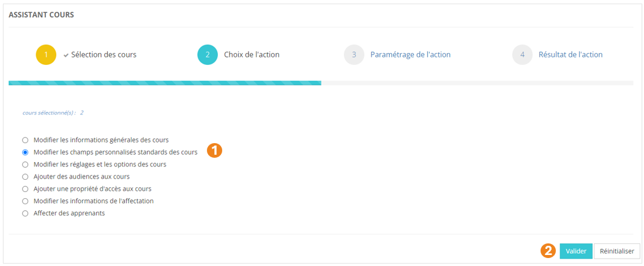Image resolution: width=644 pixels, height=266 pixels.
Task: Click the checkmark beside Sélection des cours
Action: 66,55
